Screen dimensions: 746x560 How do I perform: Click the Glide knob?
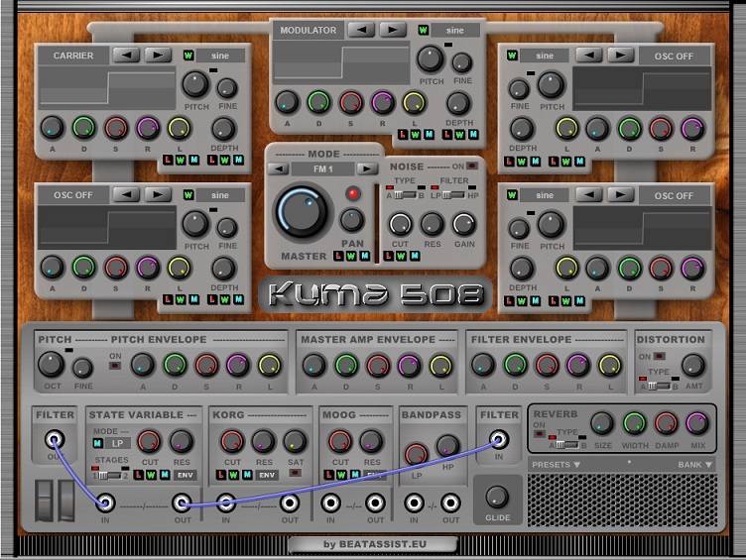point(497,496)
